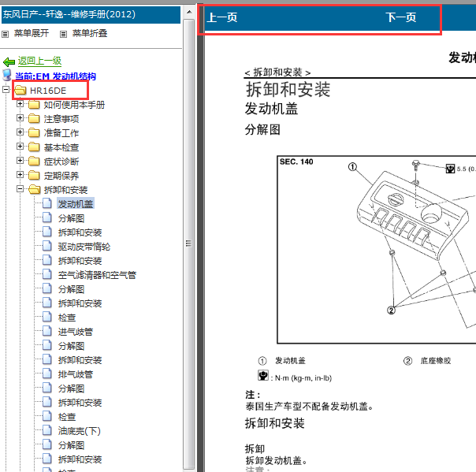Collapse the HR16DE root node
The height and width of the screenshot is (472, 476).
6,90
